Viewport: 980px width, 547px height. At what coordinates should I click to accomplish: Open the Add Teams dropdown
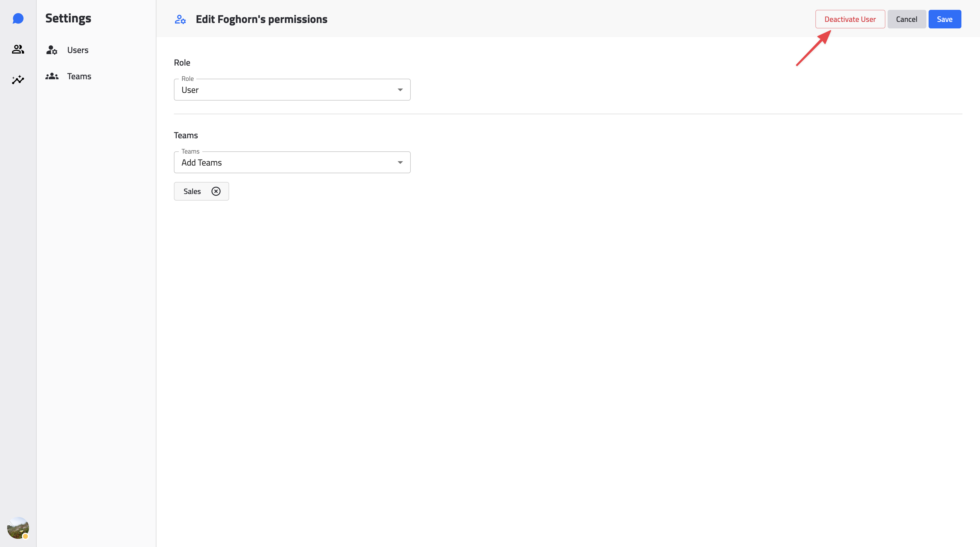pyautogui.click(x=292, y=162)
